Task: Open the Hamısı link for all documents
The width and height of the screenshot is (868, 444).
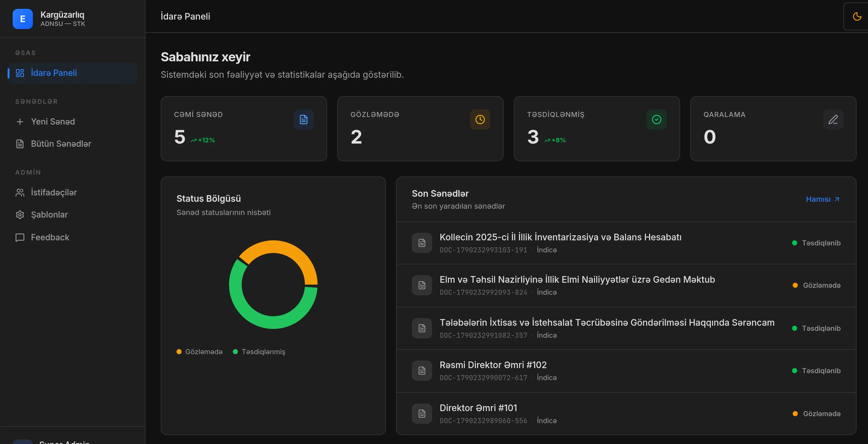Action: 822,199
